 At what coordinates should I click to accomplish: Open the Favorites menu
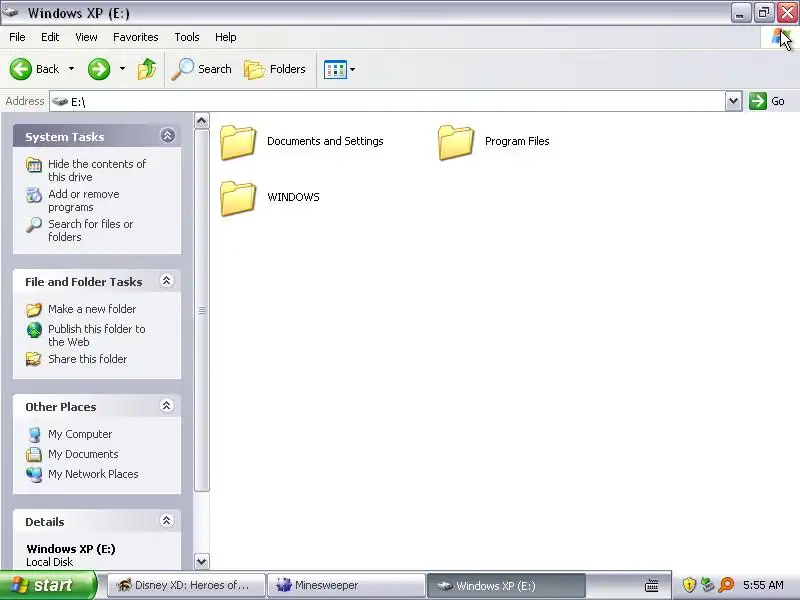click(x=136, y=37)
